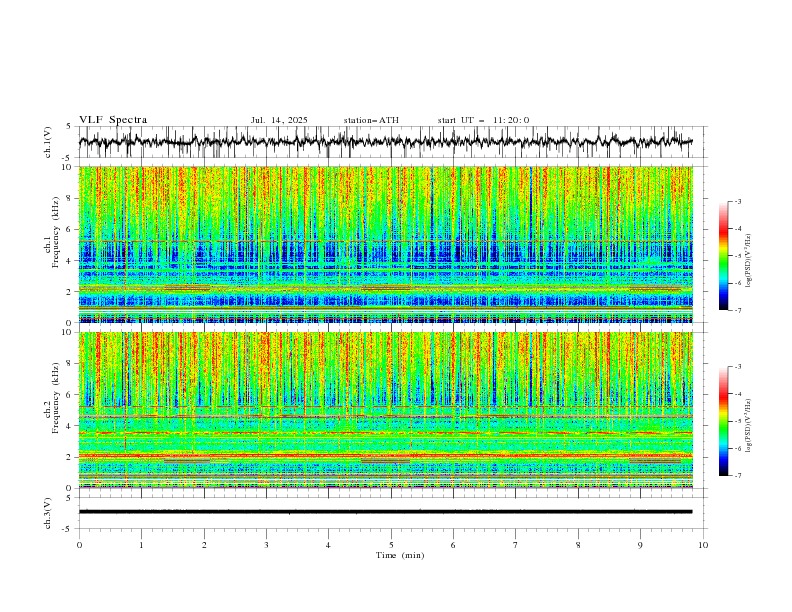Click time axis tick label "8"
Screen dimensions: 792x612
[578, 545]
